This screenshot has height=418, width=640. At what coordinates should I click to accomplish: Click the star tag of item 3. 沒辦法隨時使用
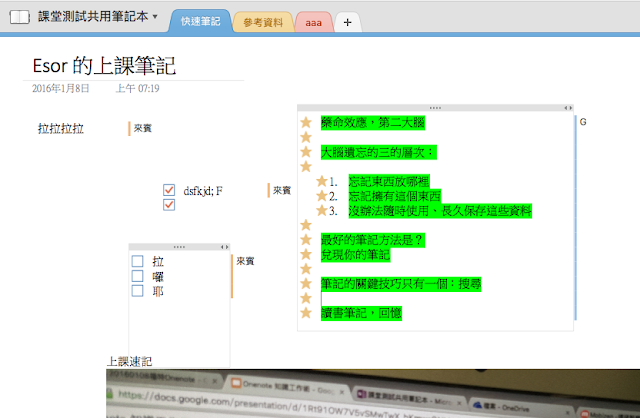tap(322, 210)
